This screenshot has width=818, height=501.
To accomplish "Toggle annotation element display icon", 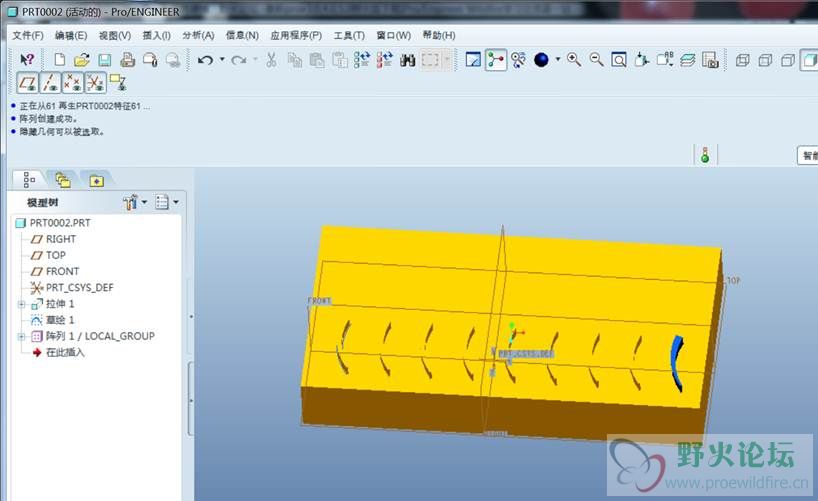I will pyautogui.click(x=118, y=82).
